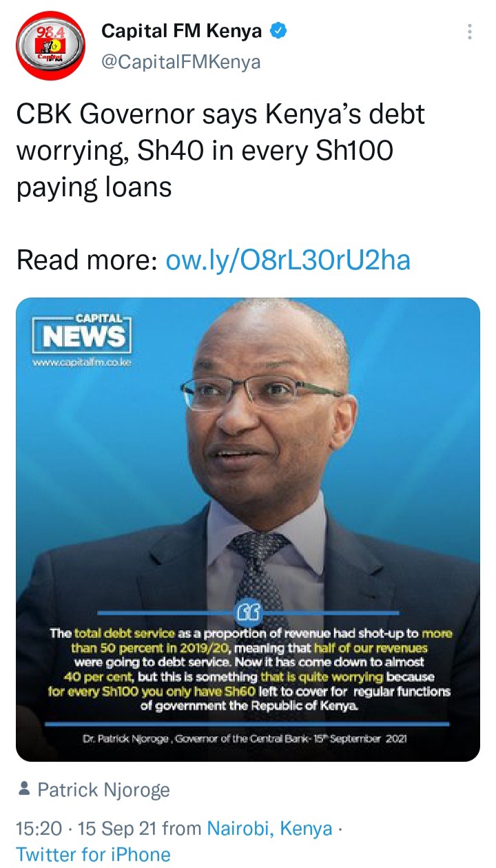Click the Nairobi, Kenya location link
Screen dimensions: 496x868
(x=270, y=828)
